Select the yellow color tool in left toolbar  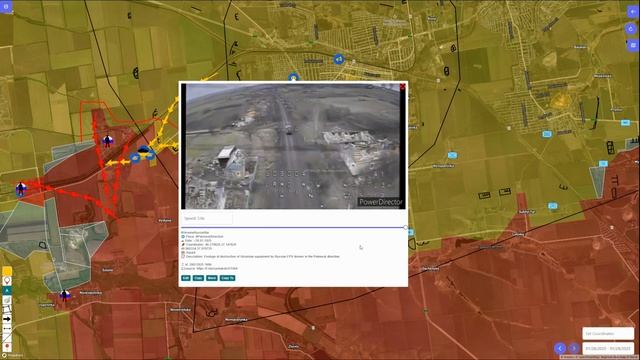click(7, 271)
